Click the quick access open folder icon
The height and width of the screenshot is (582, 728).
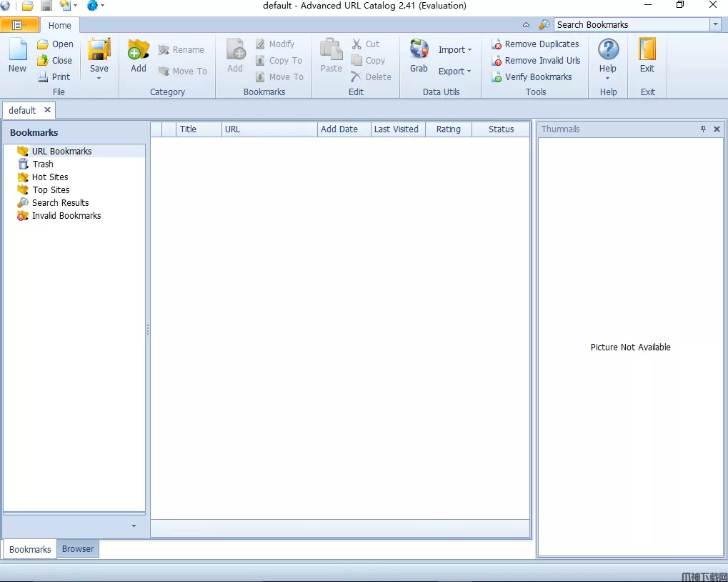click(x=28, y=6)
